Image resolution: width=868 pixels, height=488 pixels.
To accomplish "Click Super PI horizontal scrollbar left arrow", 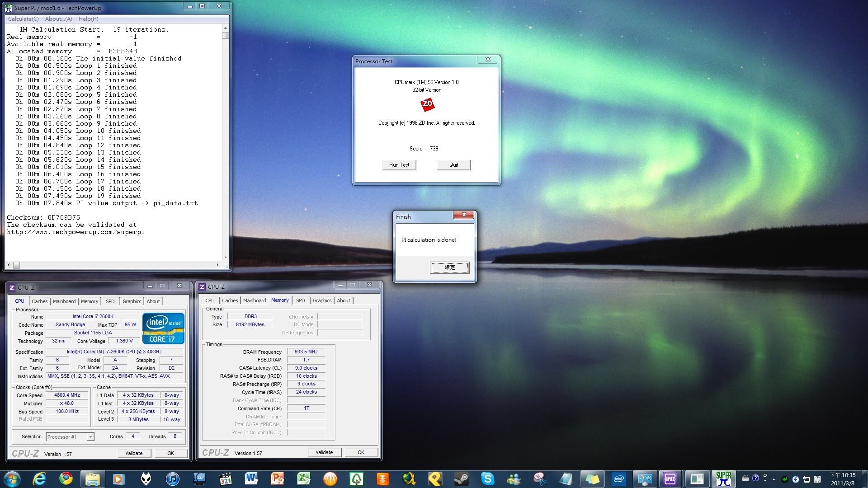I will (x=8, y=265).
